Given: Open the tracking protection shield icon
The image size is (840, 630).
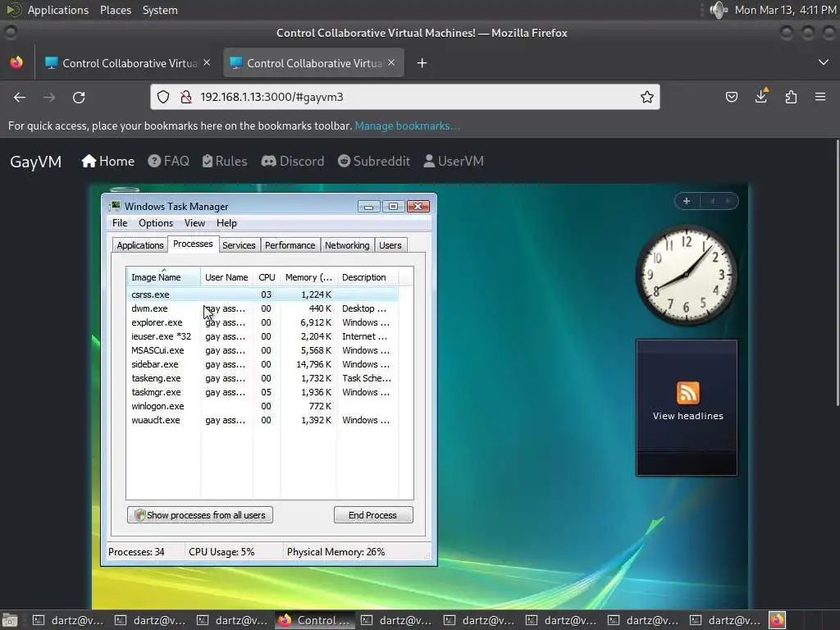Looking at the screenshot, I should point(163,97).
